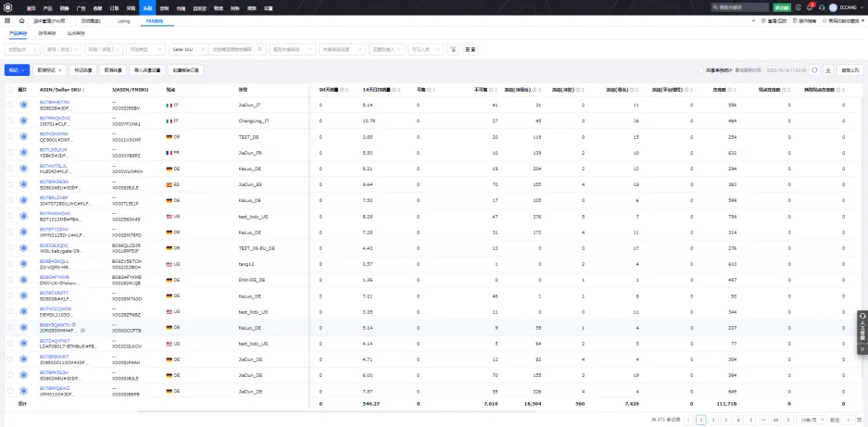Click the product image for B083G63QDC

24,247
